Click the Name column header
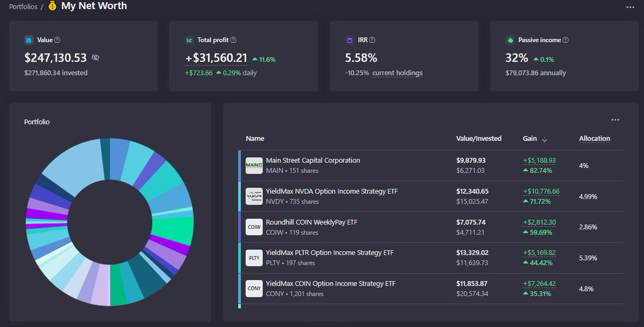Screen dimensions: 644x327 (255, 138)
